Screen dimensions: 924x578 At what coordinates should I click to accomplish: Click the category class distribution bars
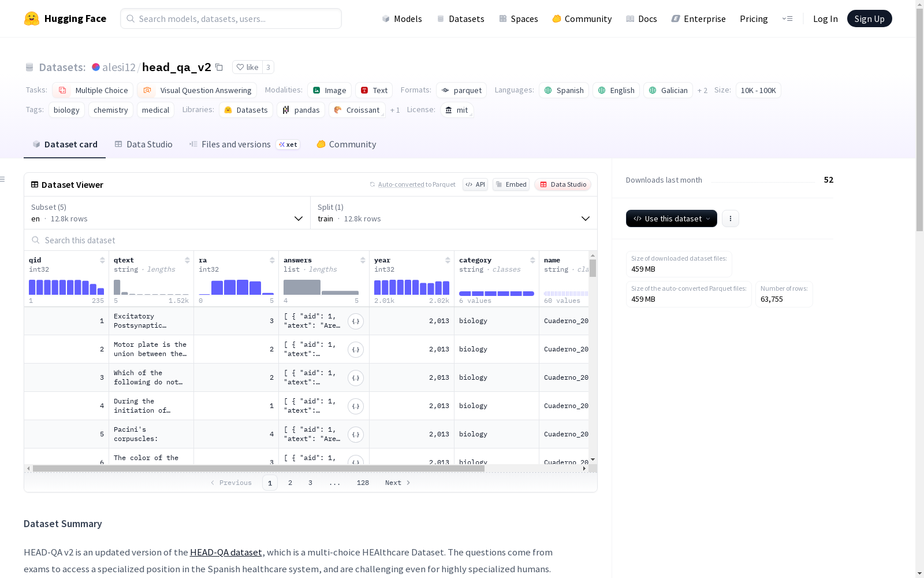[497, 294]
